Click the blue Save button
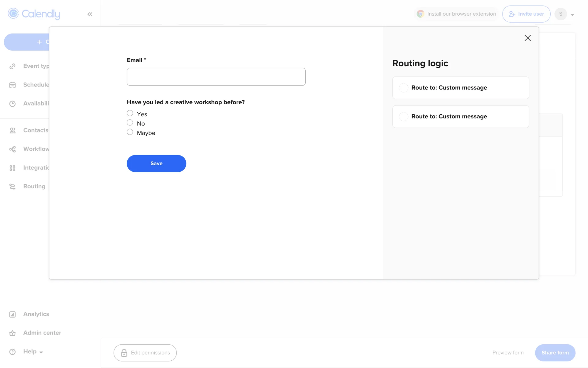 pyautogui.click(x=156, y=163)
